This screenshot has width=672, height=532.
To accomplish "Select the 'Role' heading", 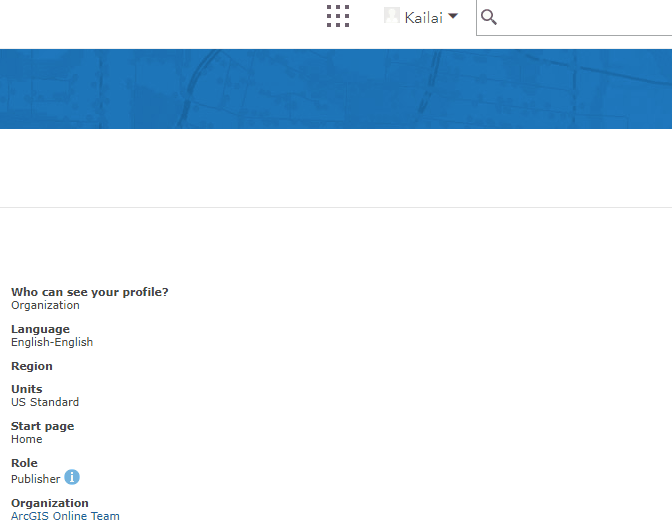I will pyautogui.click(x=24, y=463).
